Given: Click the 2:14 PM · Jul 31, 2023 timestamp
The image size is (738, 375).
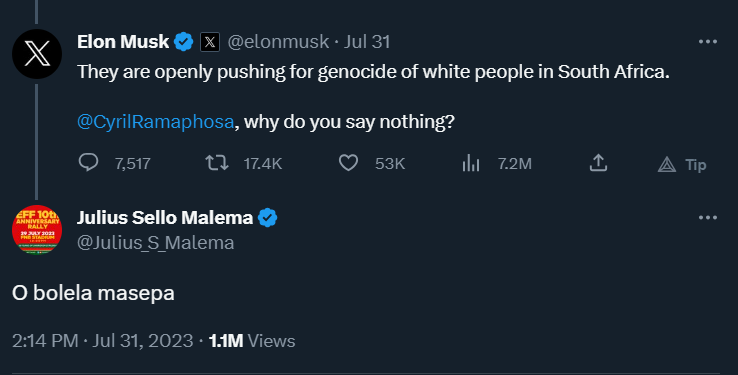Looking at the screenshot, I should pos(103,341).
